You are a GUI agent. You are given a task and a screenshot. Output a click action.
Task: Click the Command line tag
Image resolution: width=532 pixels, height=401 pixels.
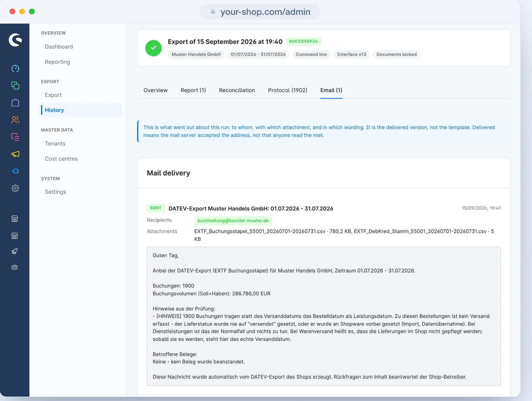point(311,54)
